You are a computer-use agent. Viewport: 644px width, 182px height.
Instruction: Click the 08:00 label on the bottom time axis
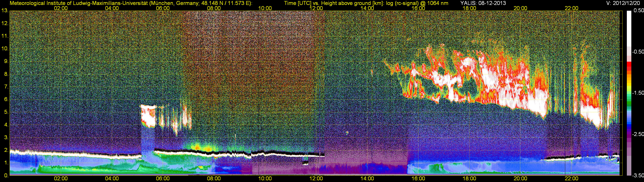point(214,179)
